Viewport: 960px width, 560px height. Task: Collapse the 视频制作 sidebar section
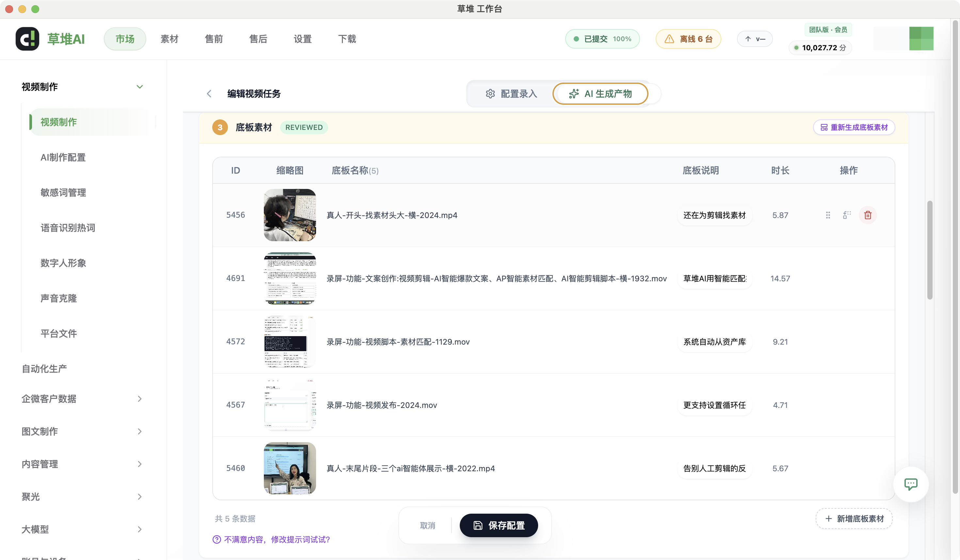140,86
